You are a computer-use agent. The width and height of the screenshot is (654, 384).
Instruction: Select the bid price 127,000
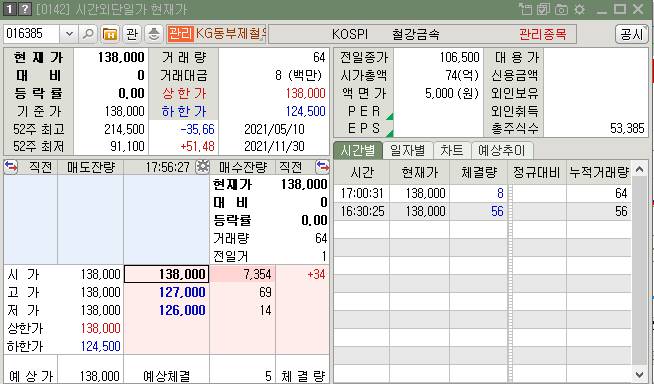click(x=182, y=292)
